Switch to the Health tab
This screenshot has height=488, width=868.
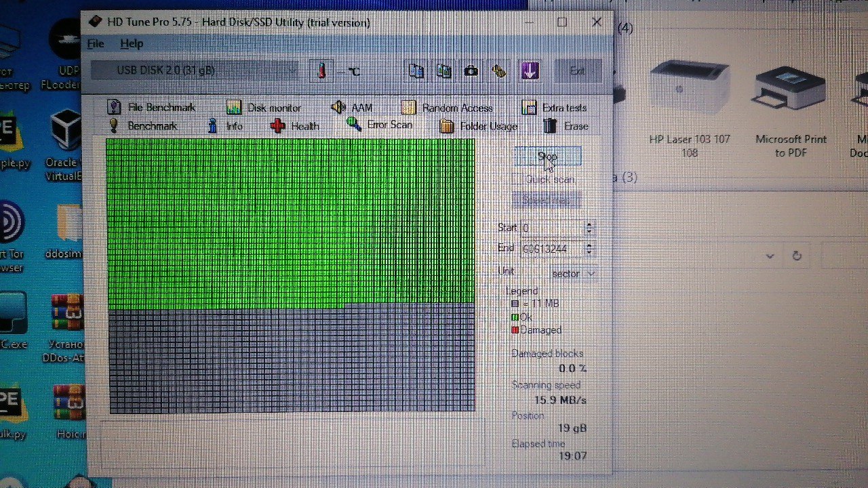point(295,126)
